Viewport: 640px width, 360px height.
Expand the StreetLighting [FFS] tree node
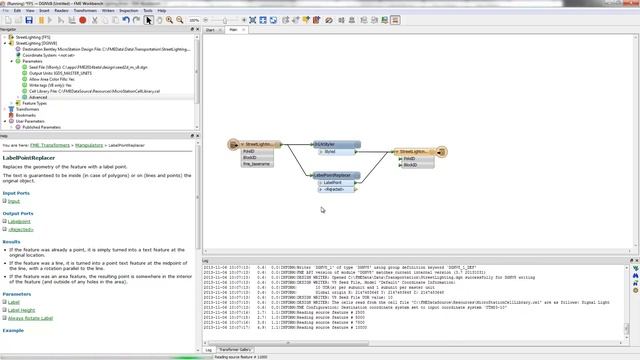[x=5, y=37]
